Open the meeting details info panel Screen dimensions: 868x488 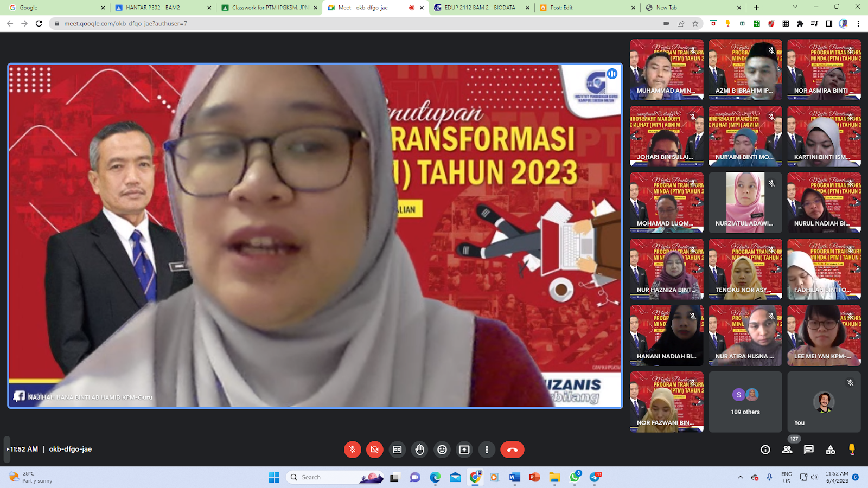tap(765, 450)
